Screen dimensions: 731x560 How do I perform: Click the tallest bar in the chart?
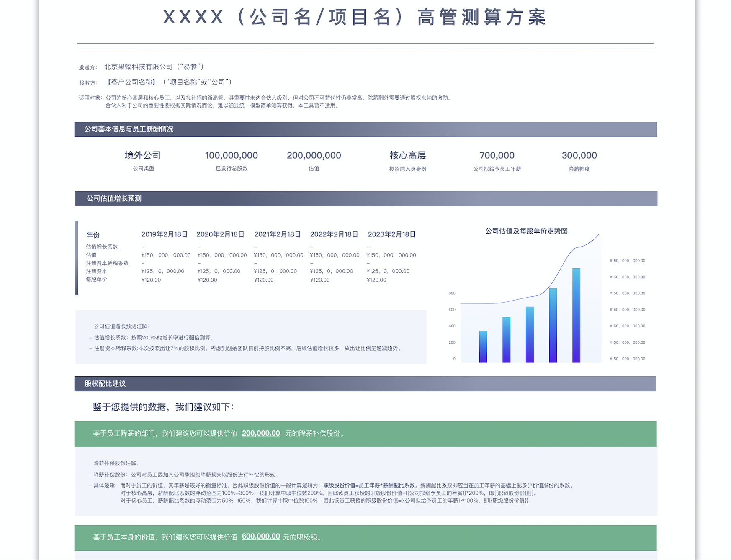(x=577, y=315)
